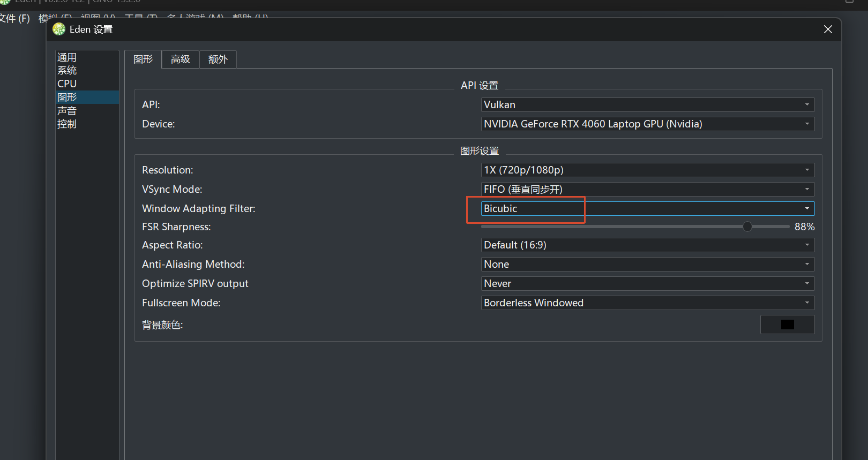
Task: Switch to the 图形 tab
Action: (143, 59)
